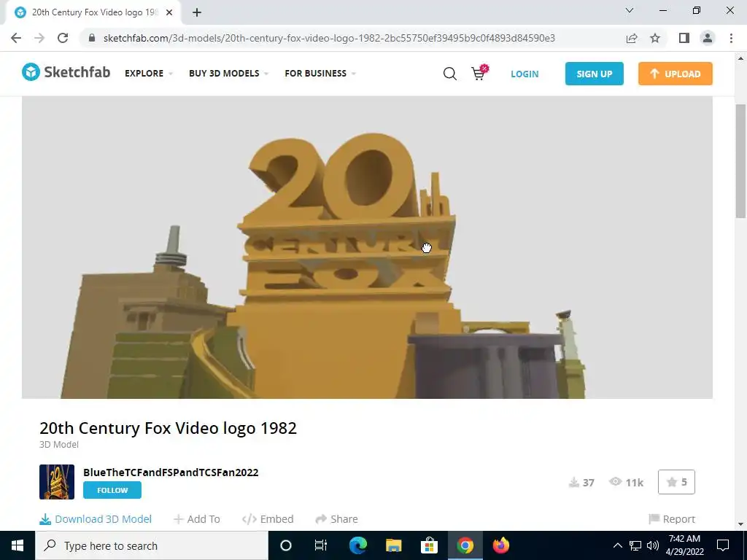Click Download 3D Model

point(96,519)
